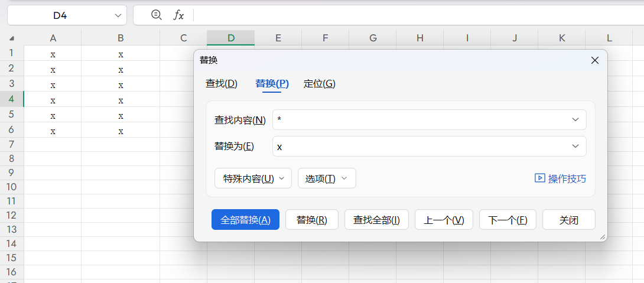This screenshot has height=283, width=644.
Task: Expand the 查找内容 history dropdown arrow
Action: pos(575,120)
